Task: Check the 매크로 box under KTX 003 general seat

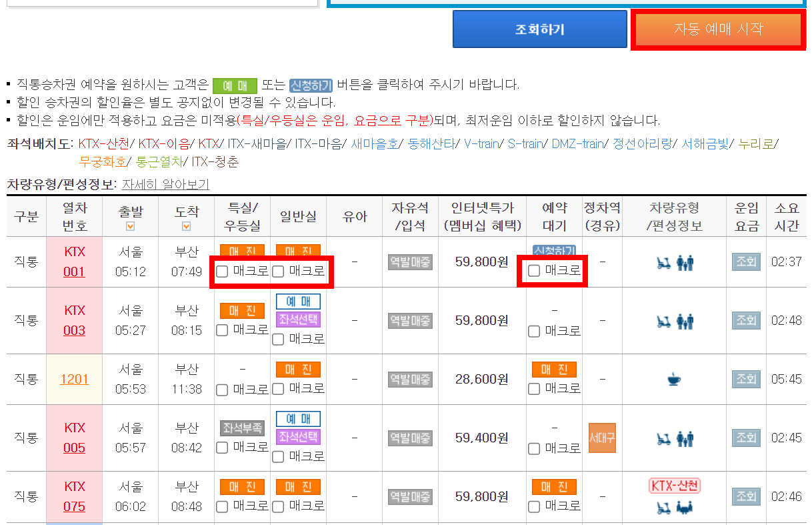Action: tap(277, 339)
